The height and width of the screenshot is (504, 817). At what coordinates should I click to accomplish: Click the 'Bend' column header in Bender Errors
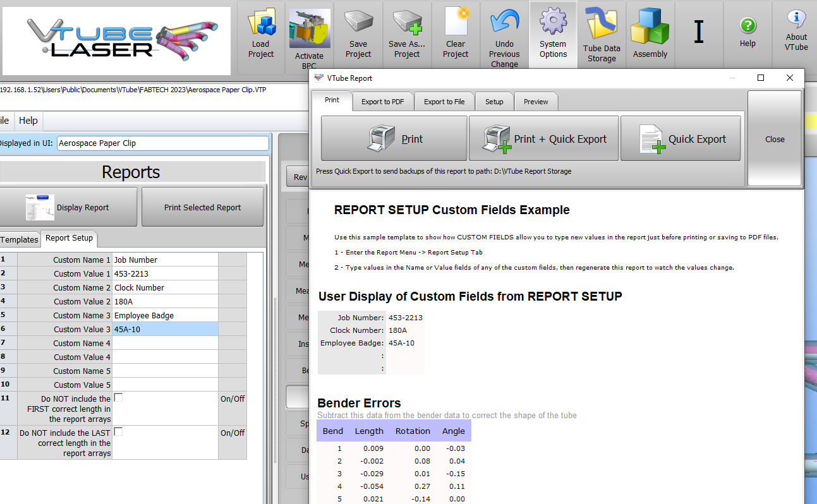pos(333,431)
